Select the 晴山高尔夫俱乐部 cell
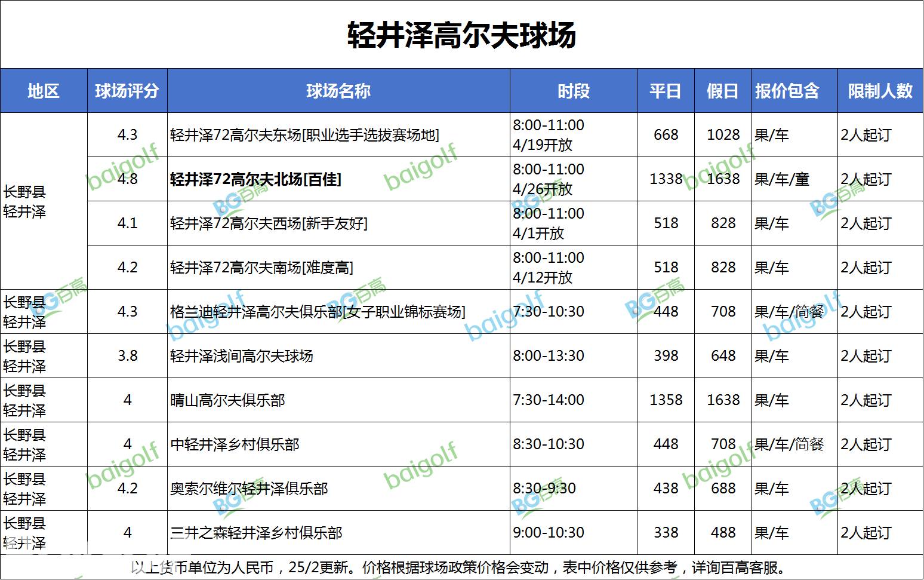This screenshot has width=924, height=580. (x=227, y=400)
